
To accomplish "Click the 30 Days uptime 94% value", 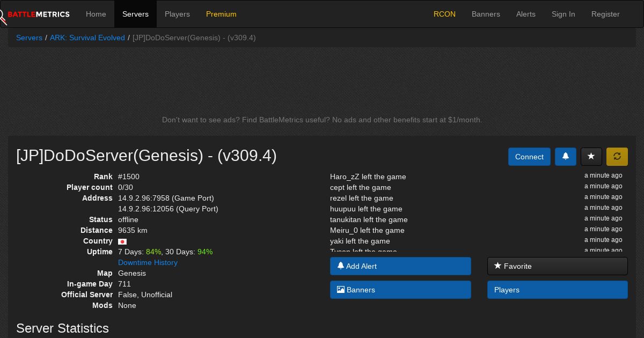I will [x=205, y=252].
